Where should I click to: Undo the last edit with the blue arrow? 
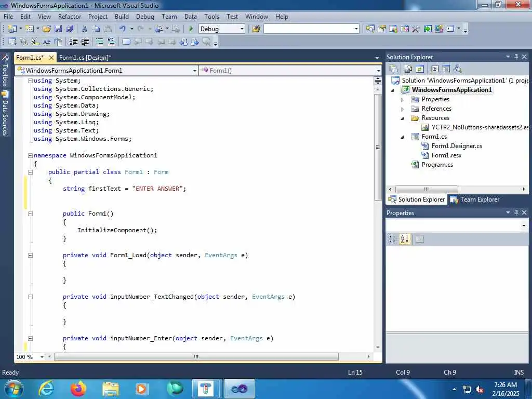[123, 29]
